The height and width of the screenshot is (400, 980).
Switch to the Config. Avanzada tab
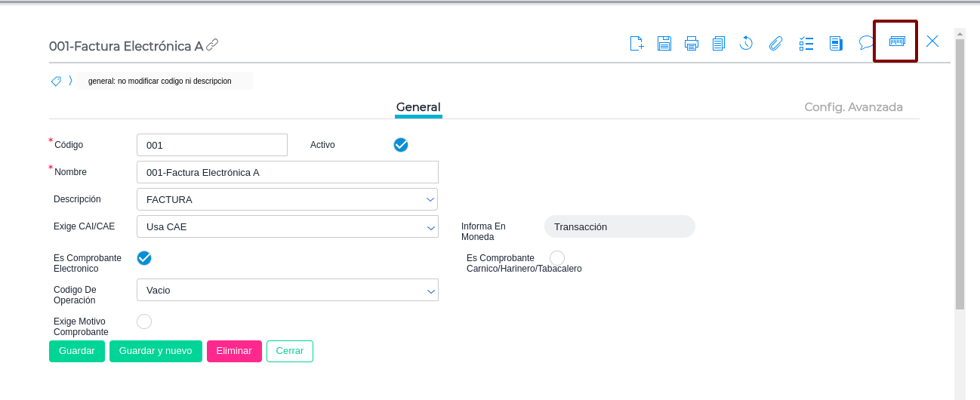[x=853, y=107]
